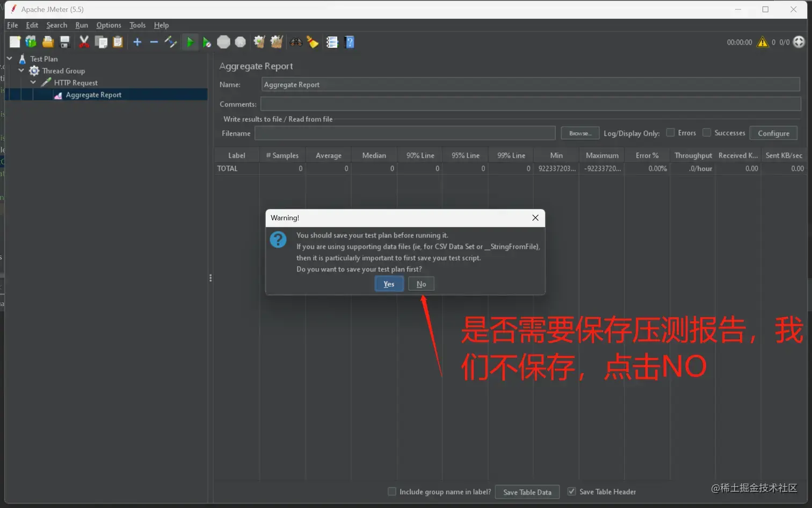The image size is (812, 508).
Task: Click the Save Table Data button
Action: point(527,492)
